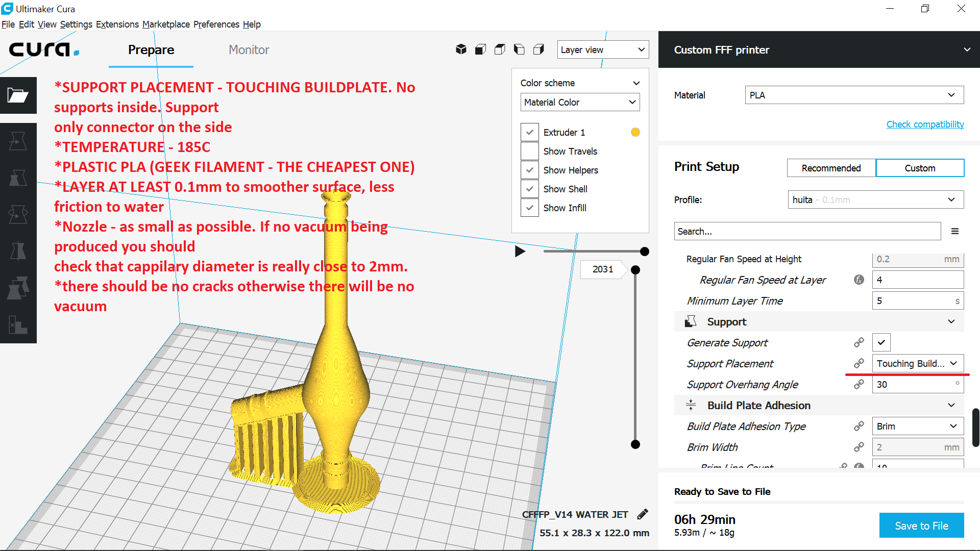Image resolution: width=980 pixels, height=551 pixels.
Task: Collapse the Support settings section
Action: (951, 321)
